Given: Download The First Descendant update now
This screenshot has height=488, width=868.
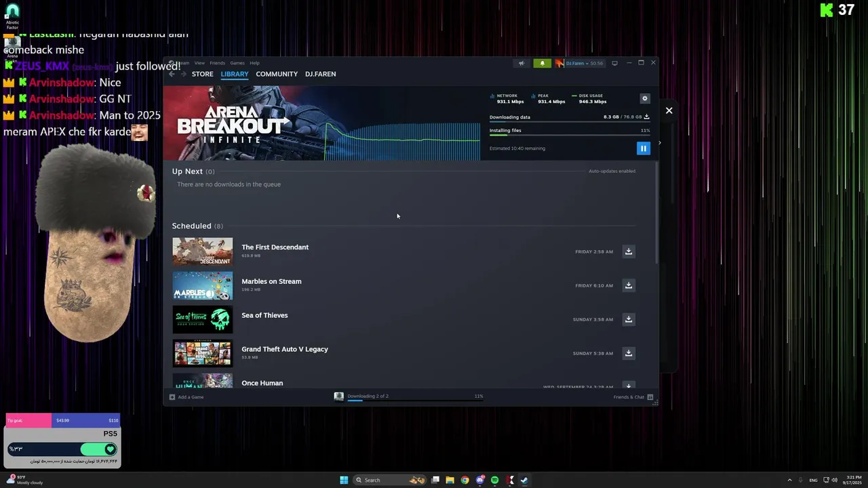Looking at the screenshot, I should tap(629, 251).
